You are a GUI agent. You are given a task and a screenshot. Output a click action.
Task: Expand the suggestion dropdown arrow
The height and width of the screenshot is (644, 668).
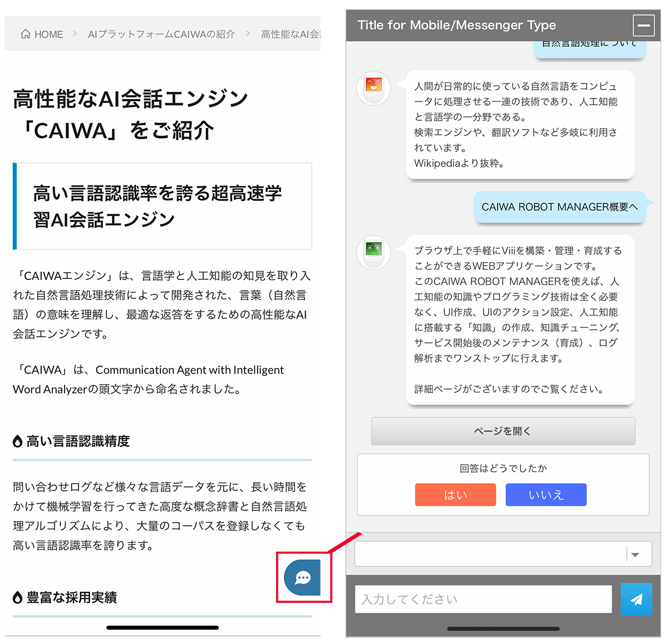coord(635,554)
